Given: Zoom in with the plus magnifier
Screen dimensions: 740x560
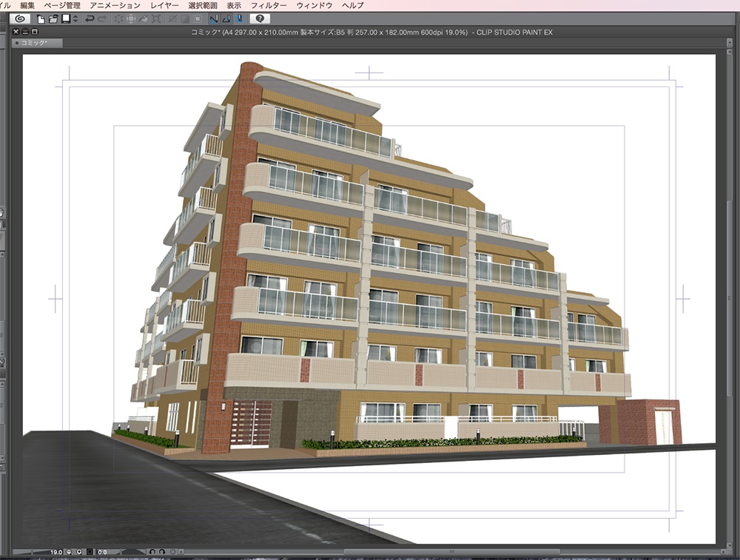Looking at the screenshot, I should [x=79, y=552].
